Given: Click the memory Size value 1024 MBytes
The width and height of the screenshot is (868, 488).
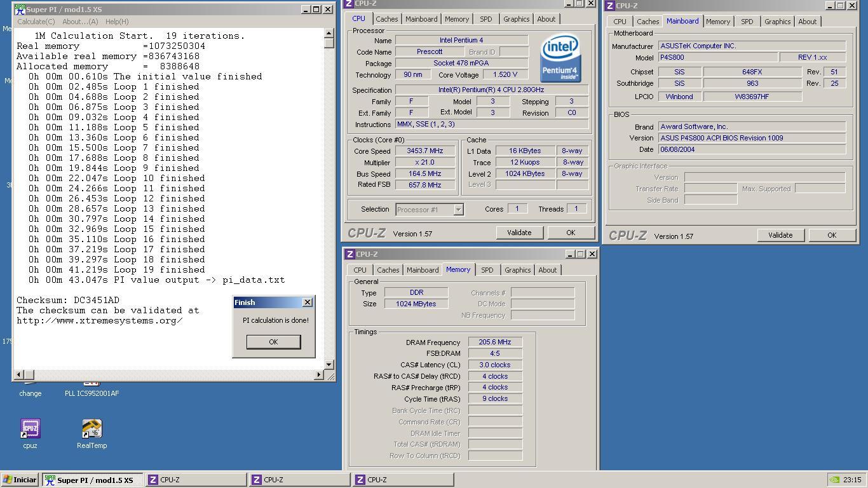Looking at the screenshot, I should click(416, 304).
